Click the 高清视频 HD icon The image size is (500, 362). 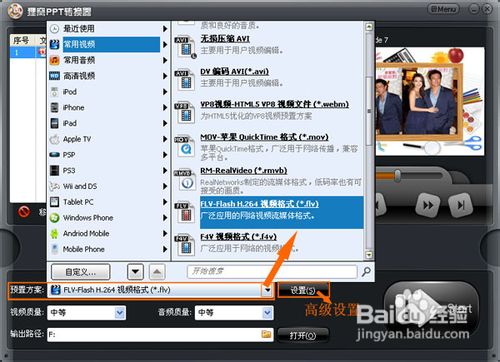click(54, 76)
